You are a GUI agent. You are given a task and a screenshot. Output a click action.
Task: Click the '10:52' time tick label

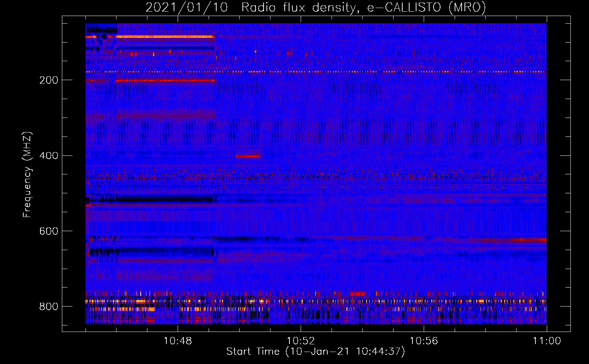(301, 341)
